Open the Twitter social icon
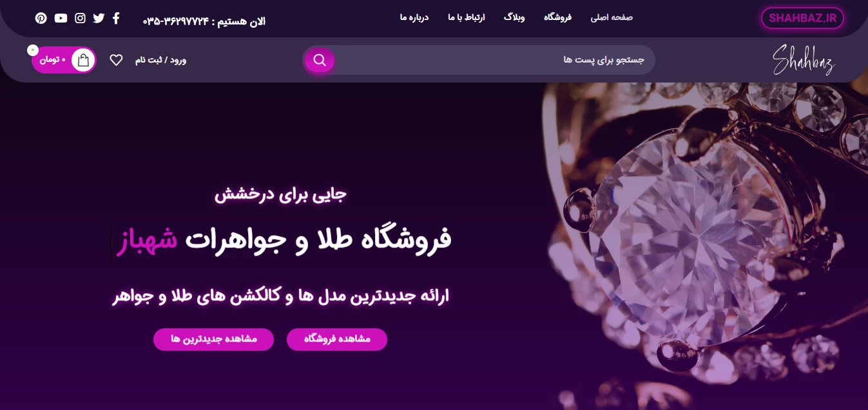 coord(99,18)
